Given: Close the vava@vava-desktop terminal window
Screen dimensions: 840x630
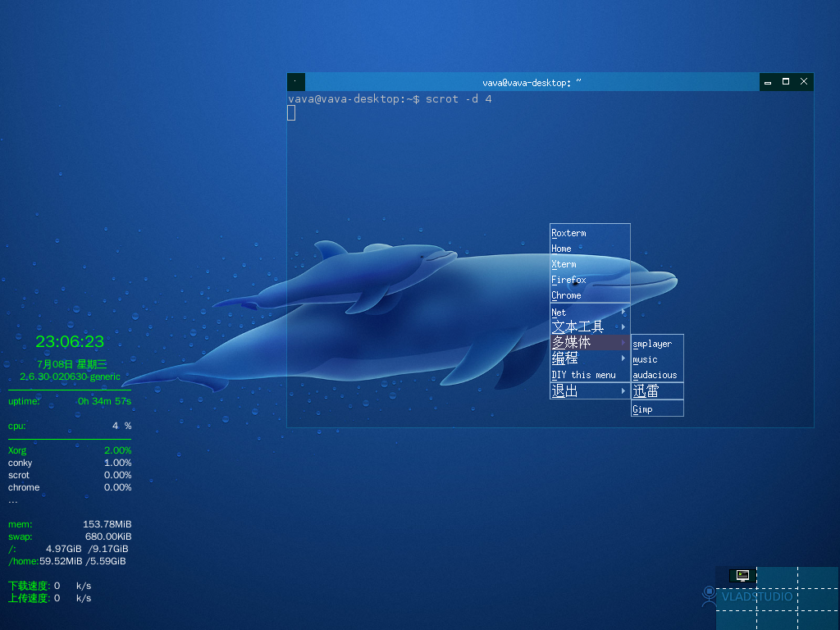Looking at the screenshot, I should [x=804, y=82].
